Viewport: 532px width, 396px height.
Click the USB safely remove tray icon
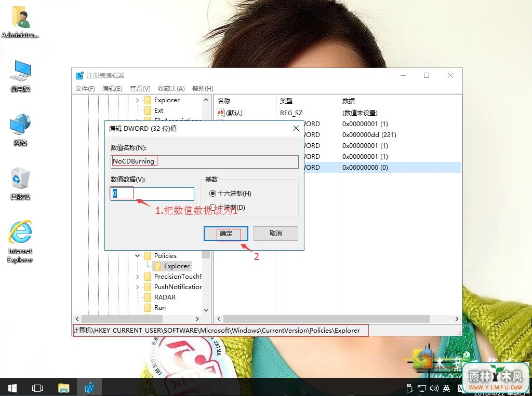click(x=409, y=388)
